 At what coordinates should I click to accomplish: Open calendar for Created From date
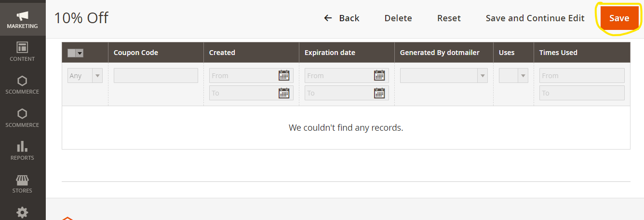[x=284, y=75]
